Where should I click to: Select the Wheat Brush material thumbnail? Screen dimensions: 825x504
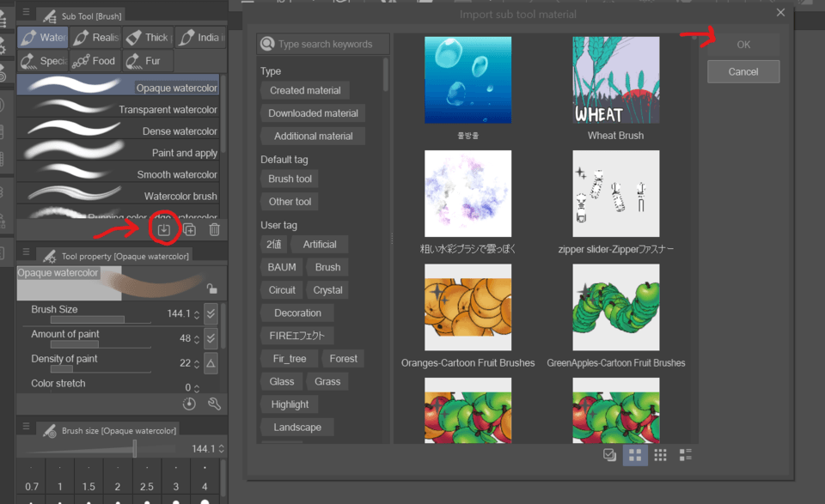click(x=615, y=80)
